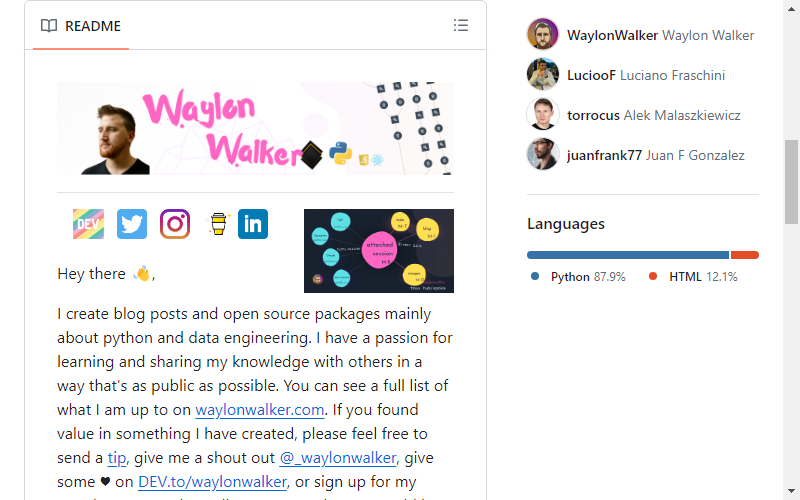This screenshot has height=500, width=800.
Task: Open the DEV.to/waylonwalker link
Action: pyautogui.click(x=212, y=482)
